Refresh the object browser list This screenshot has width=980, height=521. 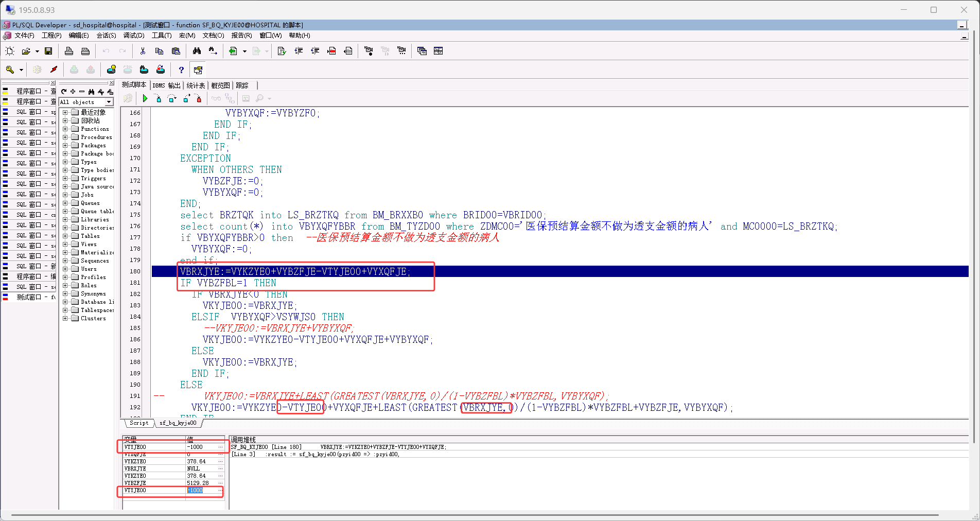(x=64, y=92)
